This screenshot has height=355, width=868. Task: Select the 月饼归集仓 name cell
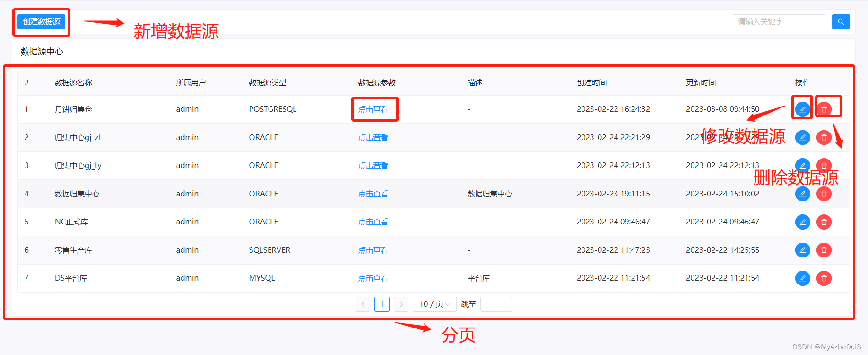tap(73, 109)
